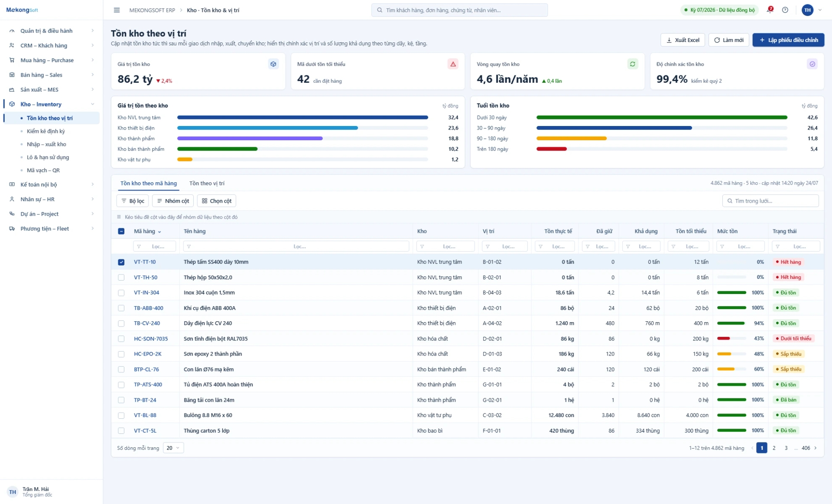
Task: Uncheck the VT-TT-10 row checkbox
Action: pos(121,262)
